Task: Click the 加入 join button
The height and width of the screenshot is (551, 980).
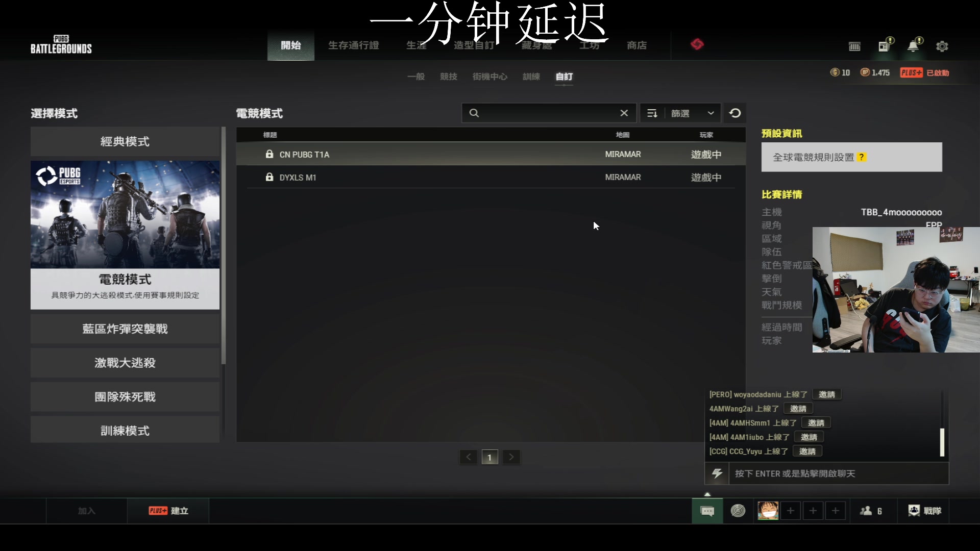Action: pos(87,511)
